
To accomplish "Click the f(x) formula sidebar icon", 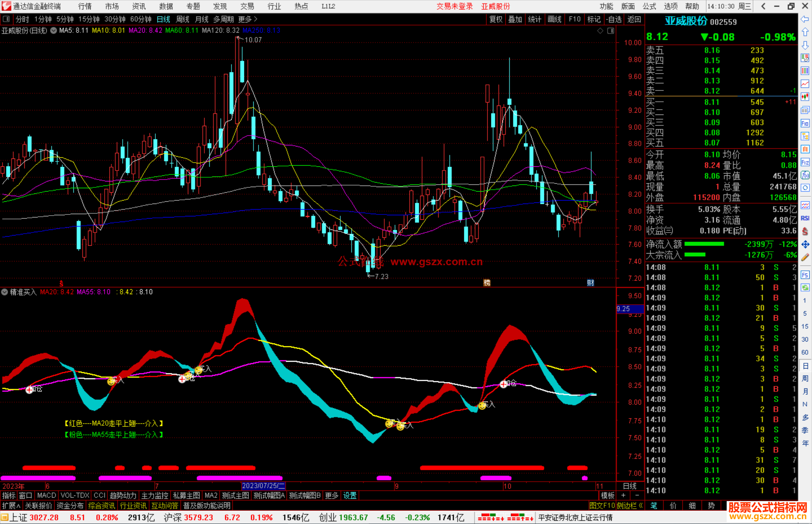I will 805,175.
